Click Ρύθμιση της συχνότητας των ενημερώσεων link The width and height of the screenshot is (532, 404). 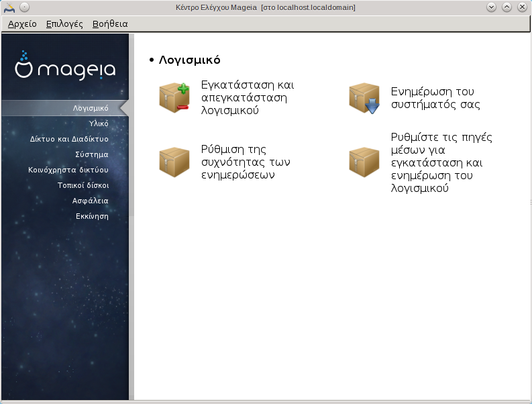pyautogui.click(x=246, y=162)
